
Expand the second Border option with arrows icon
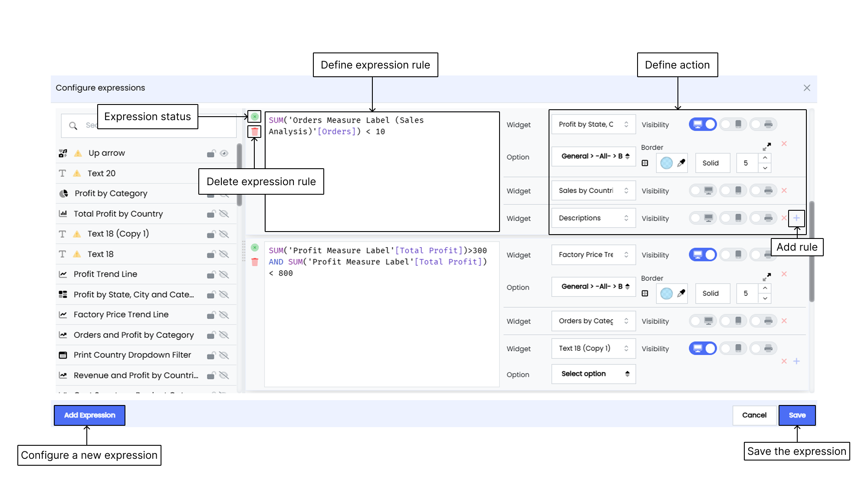click(x=767, y=277)
